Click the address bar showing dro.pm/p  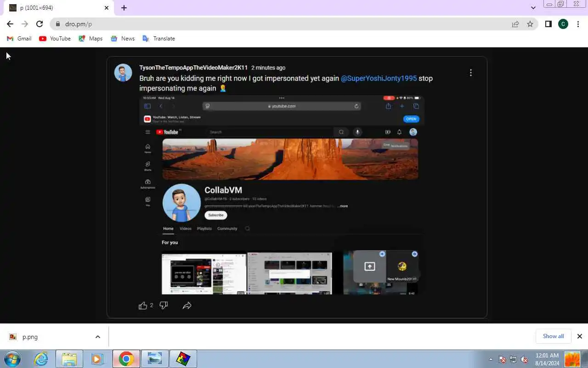[x=294, y=24]
